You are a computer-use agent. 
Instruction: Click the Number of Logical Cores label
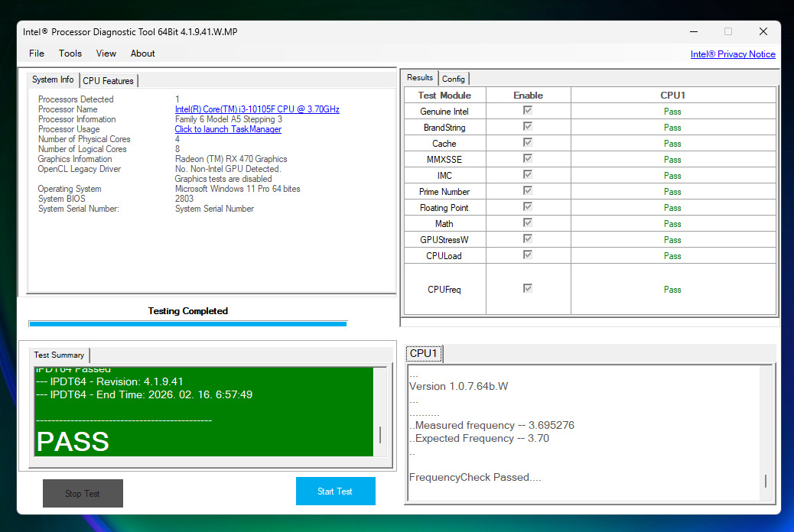tap(82, 149)
